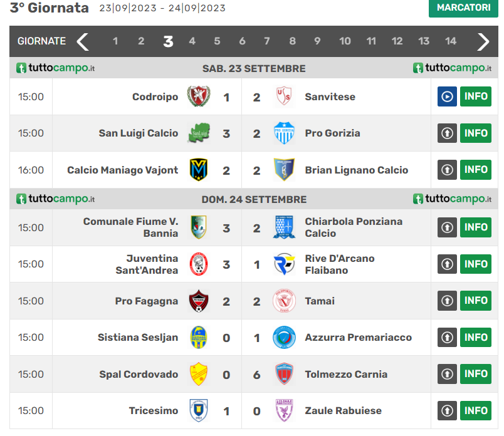Switch to giornata 14

[x=451, y=41]
